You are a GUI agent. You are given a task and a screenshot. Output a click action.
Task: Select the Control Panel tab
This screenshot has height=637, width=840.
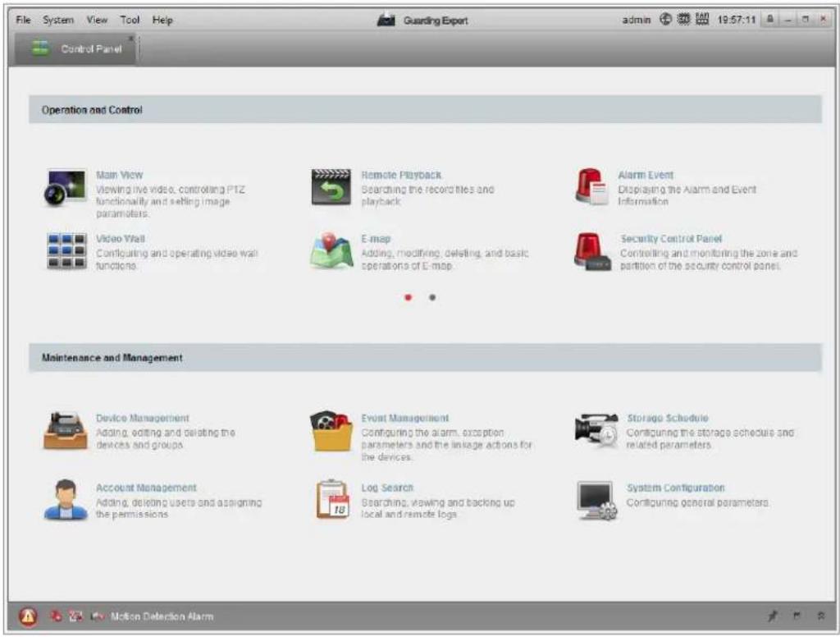pos(75,48)
